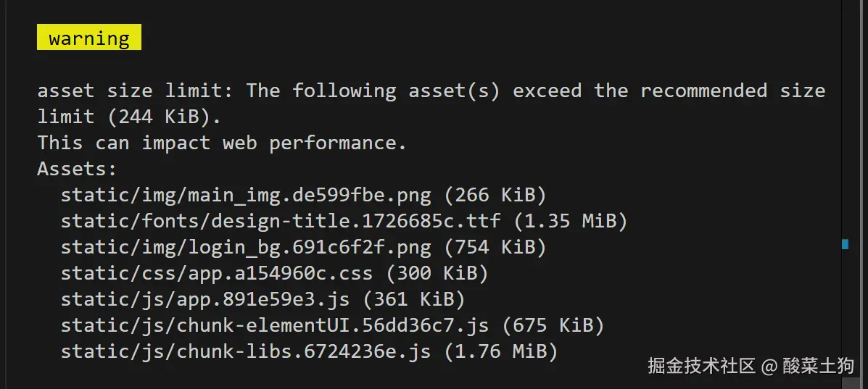
Task: Click the "(1.76 MiB)" size value
Action: click(500, 351)
